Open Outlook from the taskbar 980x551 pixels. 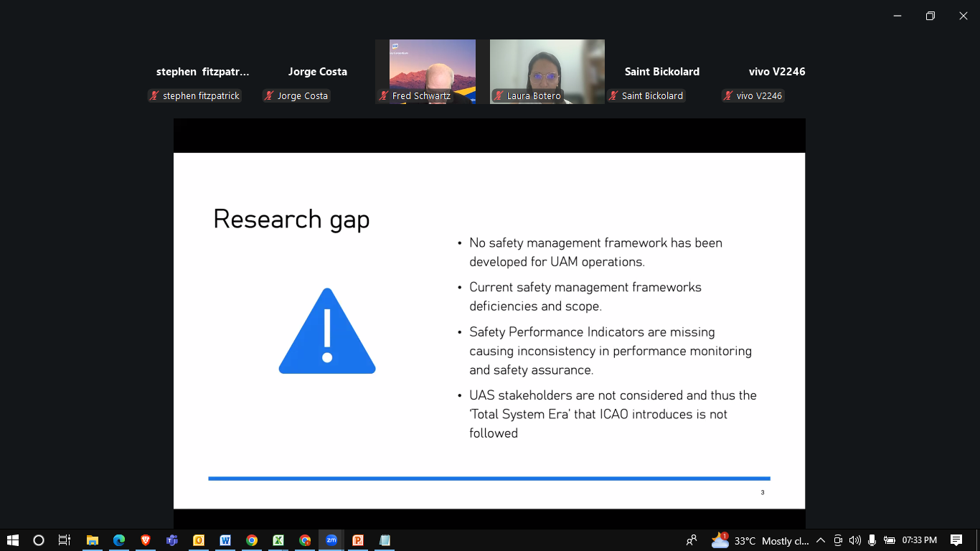(x=199, y=540)
